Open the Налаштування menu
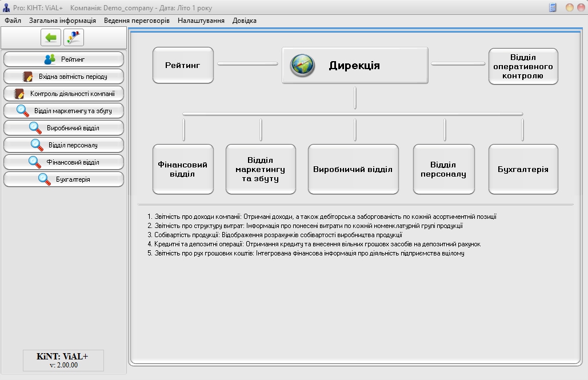 tap(201, 21)
